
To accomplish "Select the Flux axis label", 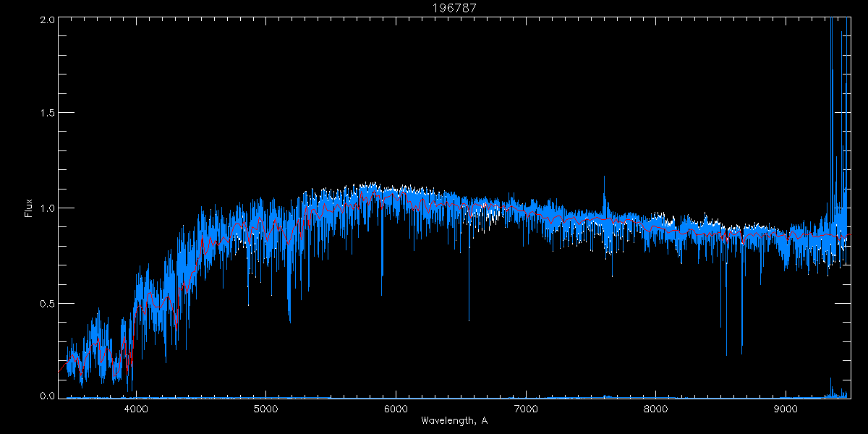I will click(29, 208).
